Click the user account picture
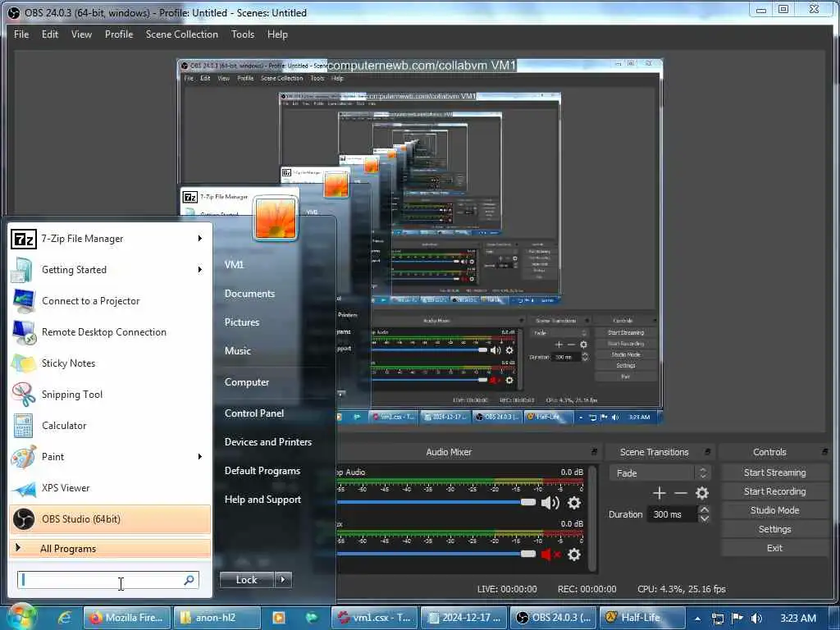 (276, 218)
